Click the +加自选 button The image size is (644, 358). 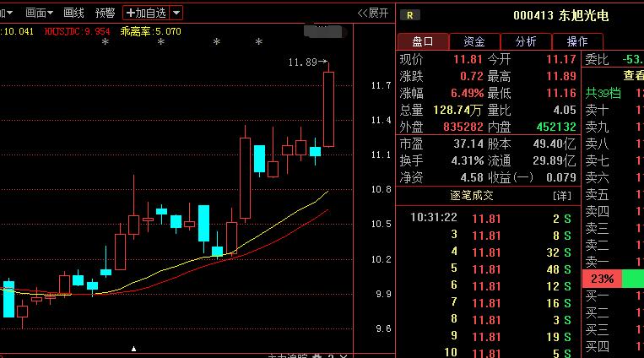click(x=146, y=14)
